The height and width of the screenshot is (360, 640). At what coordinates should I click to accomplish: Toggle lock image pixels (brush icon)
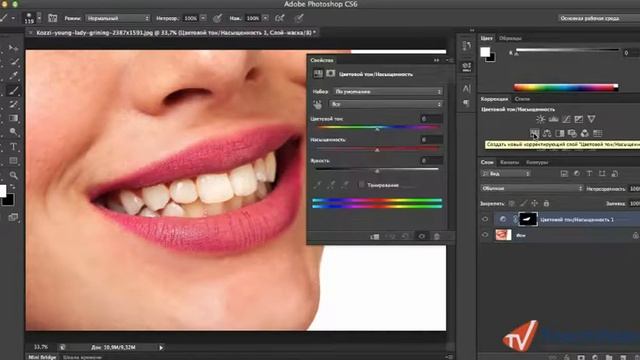click(x=523, y=203)
